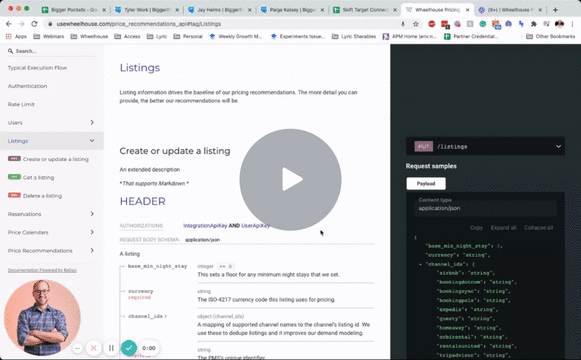Viewport: 581px width, 360px height.
Task: Reload the page
Action: point(34,24)
